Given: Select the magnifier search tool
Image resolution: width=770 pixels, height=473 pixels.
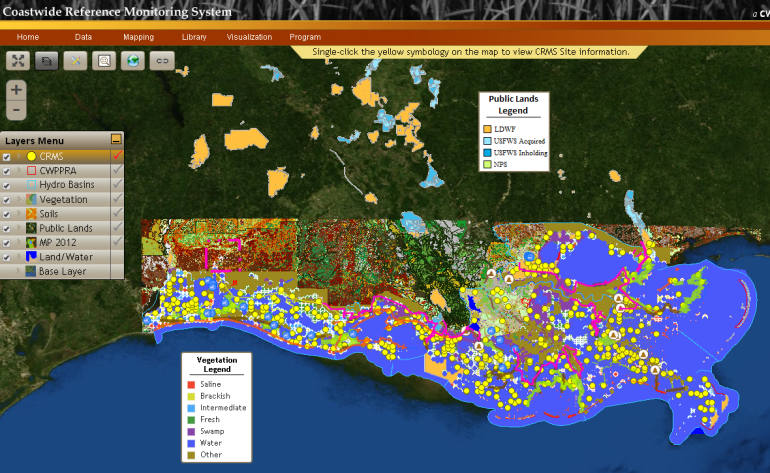Looking at the screenshot, I should point(104,61).
